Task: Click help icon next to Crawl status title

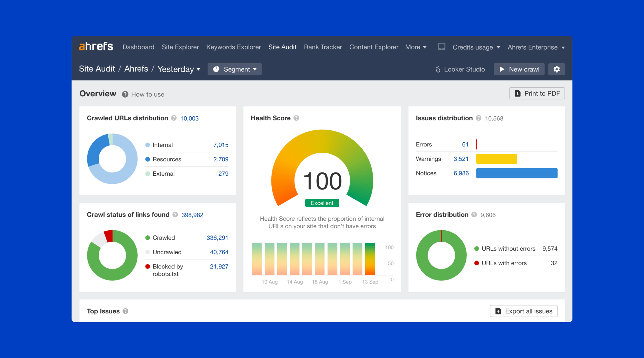Action: 175,215
